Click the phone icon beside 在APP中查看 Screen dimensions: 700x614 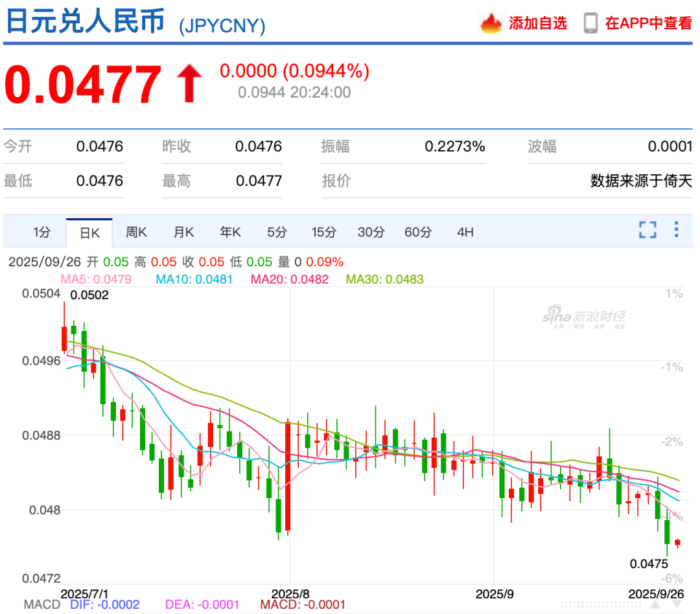(x=590, y=23)
